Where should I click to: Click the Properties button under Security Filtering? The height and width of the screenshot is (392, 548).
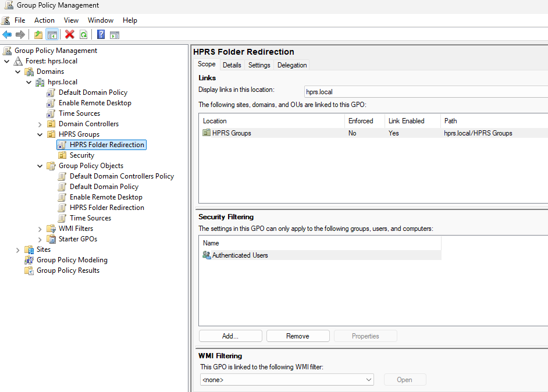coord(365,336)
